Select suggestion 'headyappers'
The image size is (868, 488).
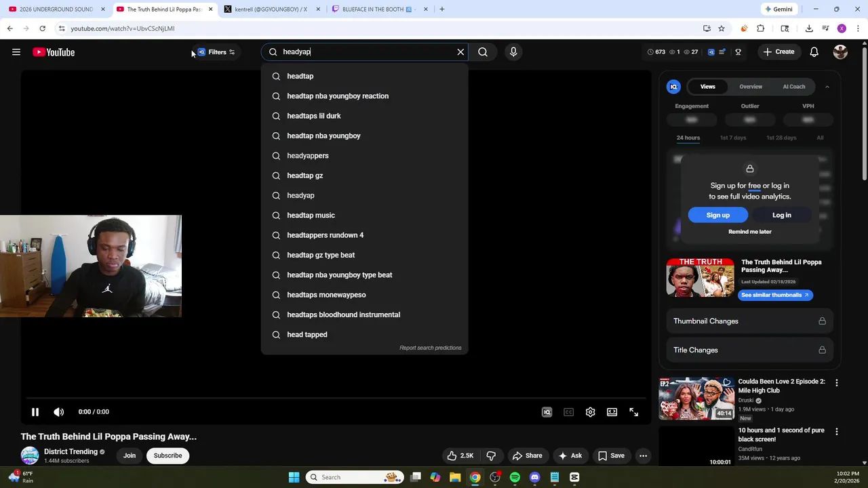pyautogui.click(x=364, y=156)
